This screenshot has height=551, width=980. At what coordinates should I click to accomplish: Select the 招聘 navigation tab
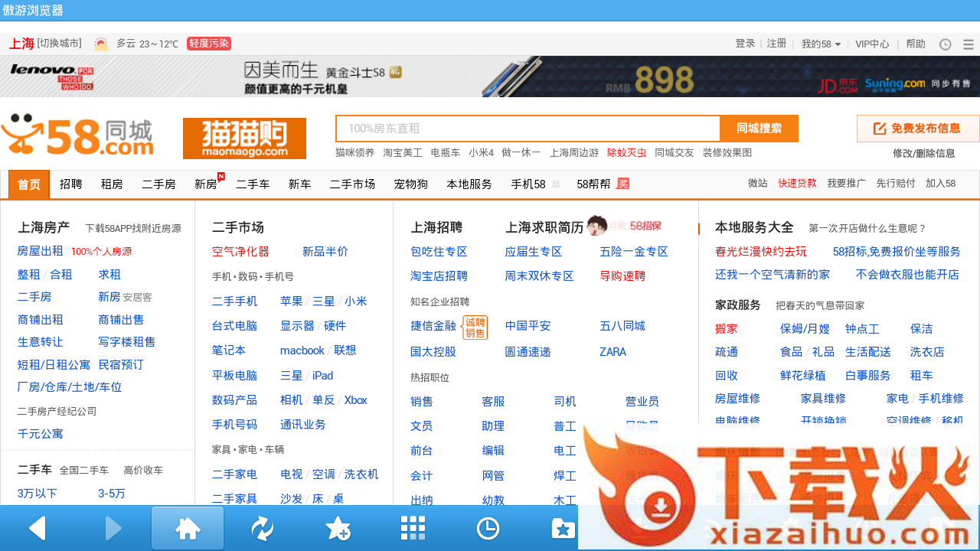click(x=70, y=184)
